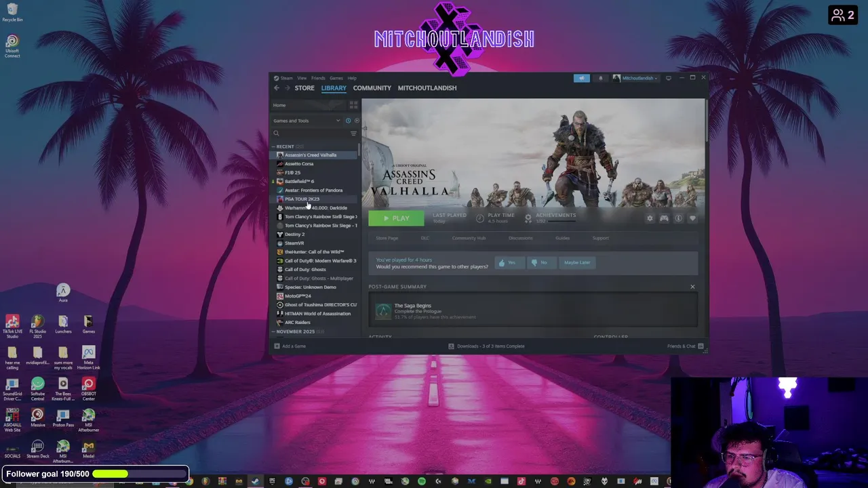Viewport: 868px width, 488px height.
Task: Select F1 25 in the library
Action: click(292, 173)
